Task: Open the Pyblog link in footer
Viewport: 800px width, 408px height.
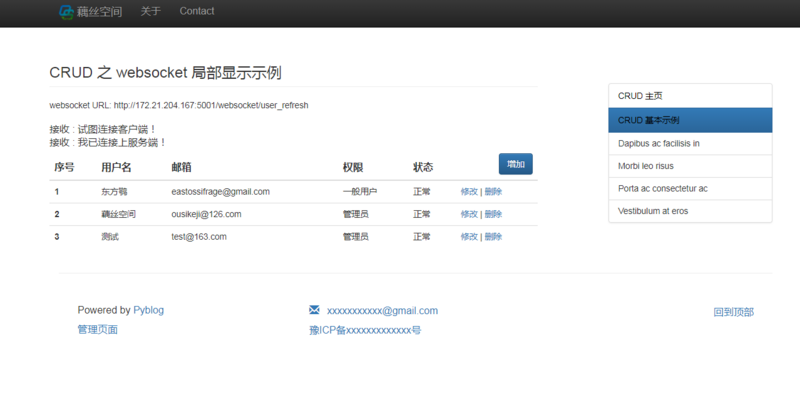Action: [148, 310]
